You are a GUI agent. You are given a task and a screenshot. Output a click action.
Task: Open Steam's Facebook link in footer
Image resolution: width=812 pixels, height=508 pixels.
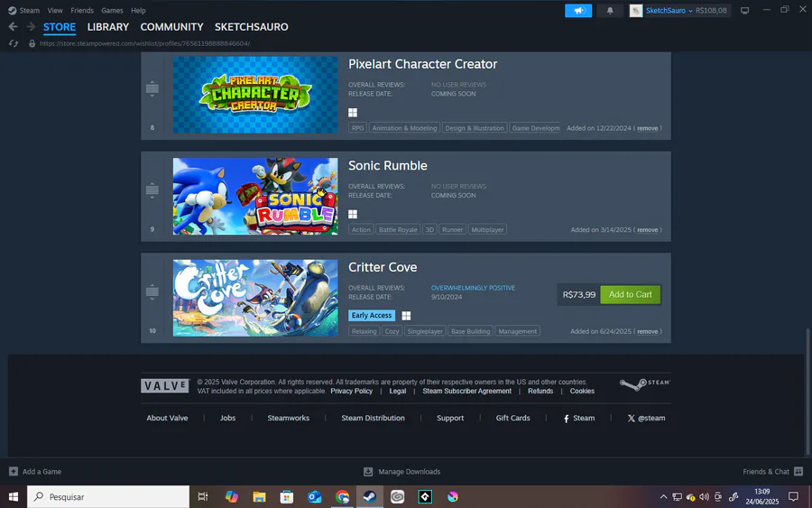click(579, 418)
